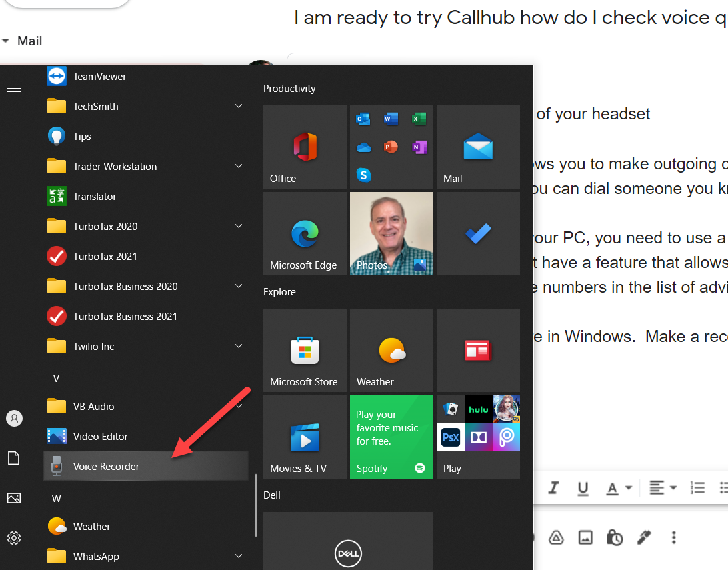Toggle italic in the Gmail compose toolbar
The width and height of the screenshot is (728, 570).
(x=553, y=487)
